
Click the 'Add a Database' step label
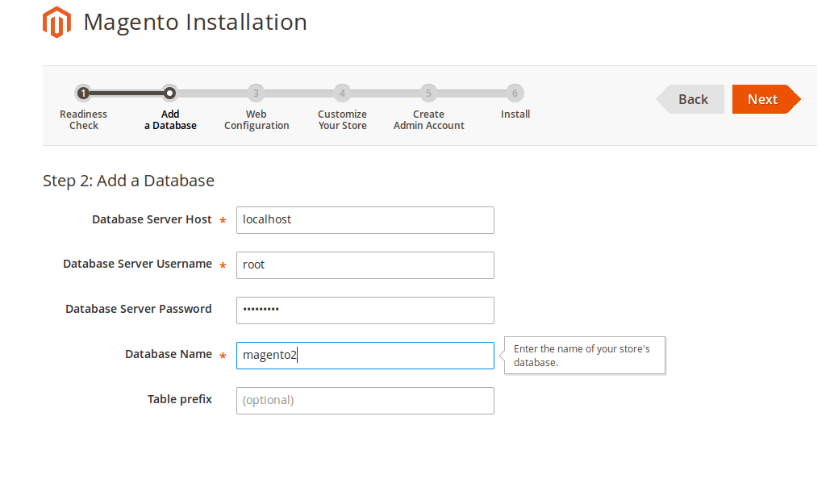tap(170, 119)
